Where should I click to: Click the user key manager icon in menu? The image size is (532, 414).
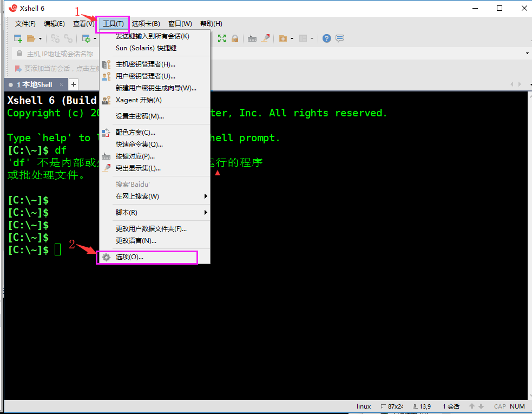[106, 76]
